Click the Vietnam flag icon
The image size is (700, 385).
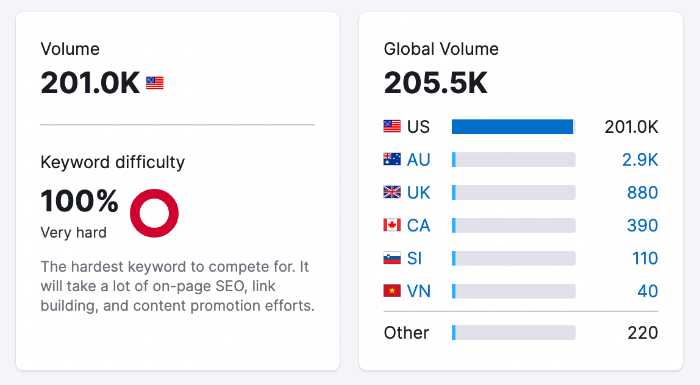392,291
